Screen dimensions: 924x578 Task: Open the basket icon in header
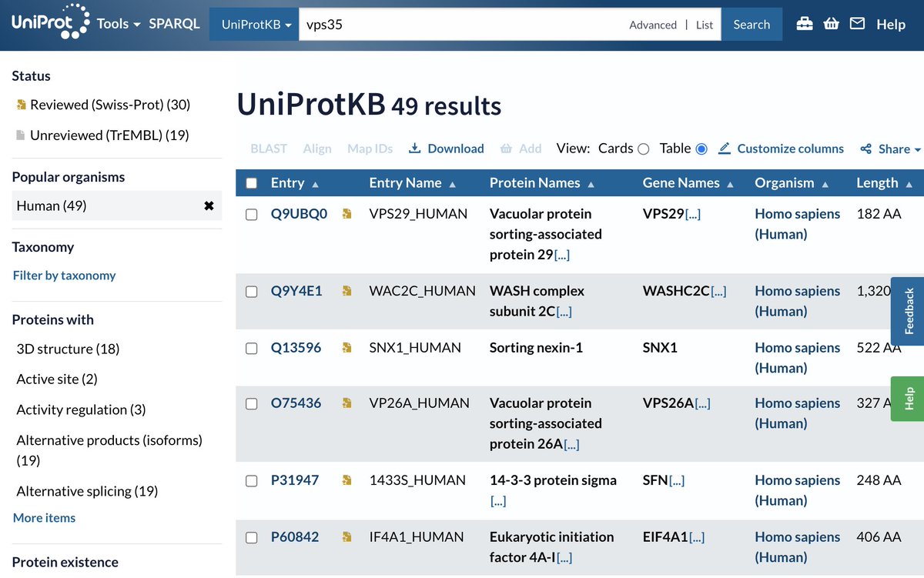831,24
